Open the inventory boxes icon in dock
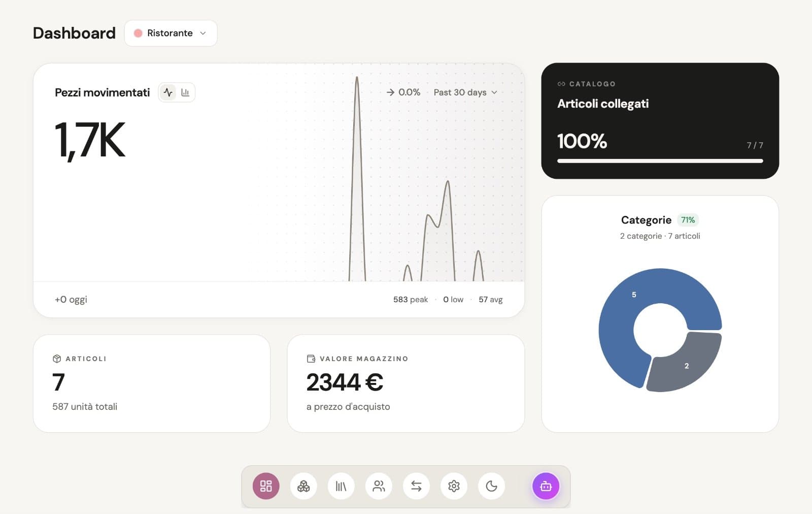This screenshot has height=514, width=812. coord(303,486)
